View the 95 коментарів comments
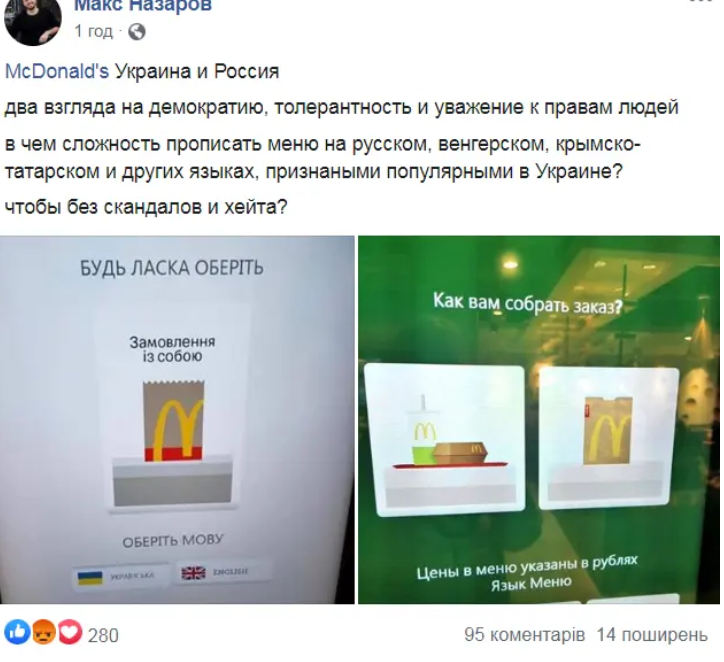Image resolution: width=724 pixels, height=662 pixels. tap(525, 635)
